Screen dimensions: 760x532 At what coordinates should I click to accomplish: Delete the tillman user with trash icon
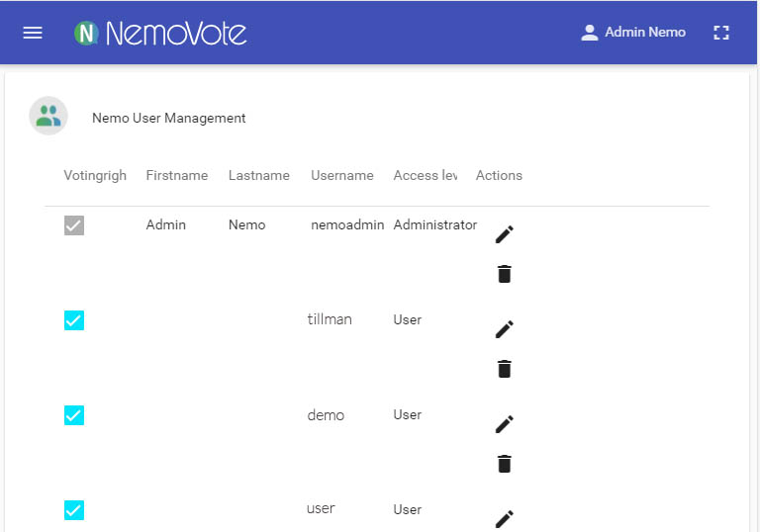tap(504, 369)
